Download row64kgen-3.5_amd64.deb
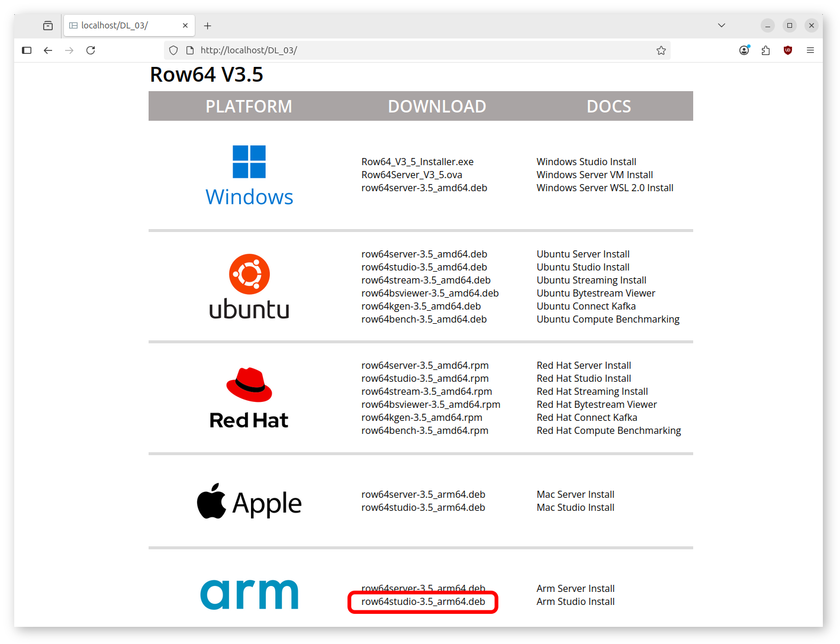 coord(421,306)
